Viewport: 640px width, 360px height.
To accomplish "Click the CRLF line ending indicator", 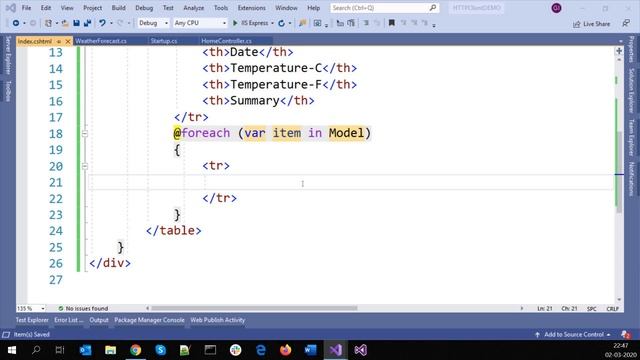I will click(x=612, y=309).
